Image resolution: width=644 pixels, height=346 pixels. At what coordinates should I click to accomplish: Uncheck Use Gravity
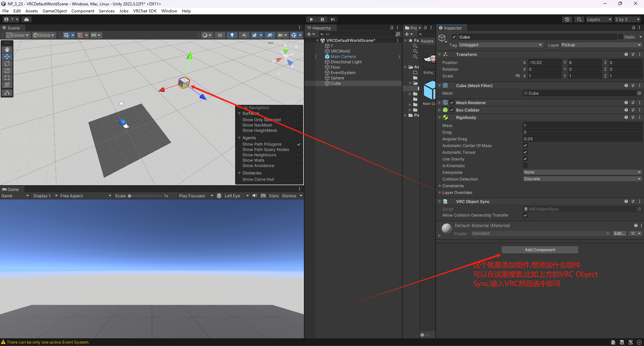click(525, 159)
